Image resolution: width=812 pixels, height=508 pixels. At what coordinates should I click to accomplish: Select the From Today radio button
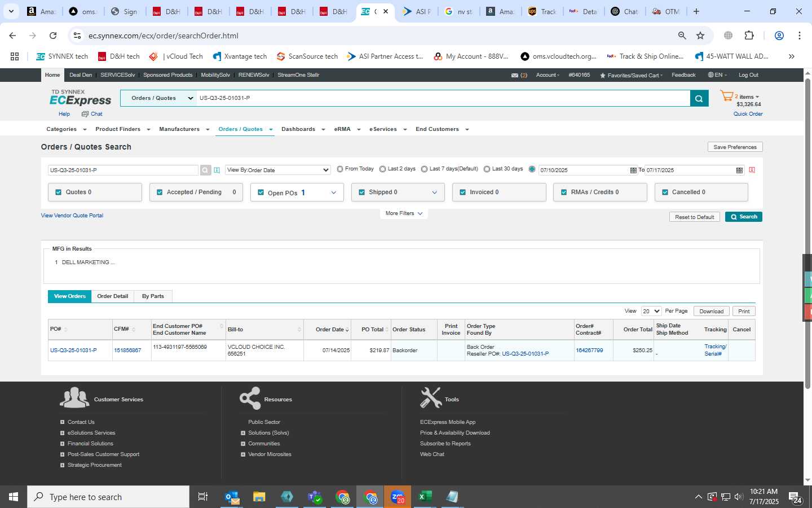click(340, 169)
